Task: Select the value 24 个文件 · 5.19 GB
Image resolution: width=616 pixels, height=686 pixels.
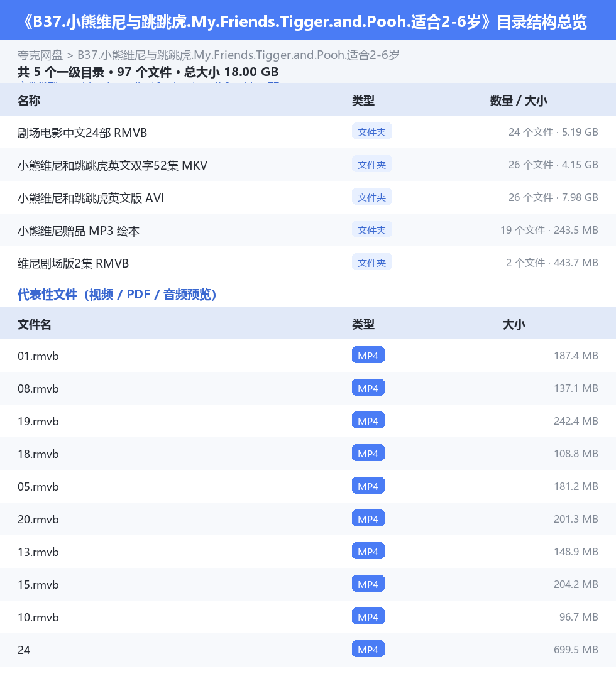Action: point(553,132)
